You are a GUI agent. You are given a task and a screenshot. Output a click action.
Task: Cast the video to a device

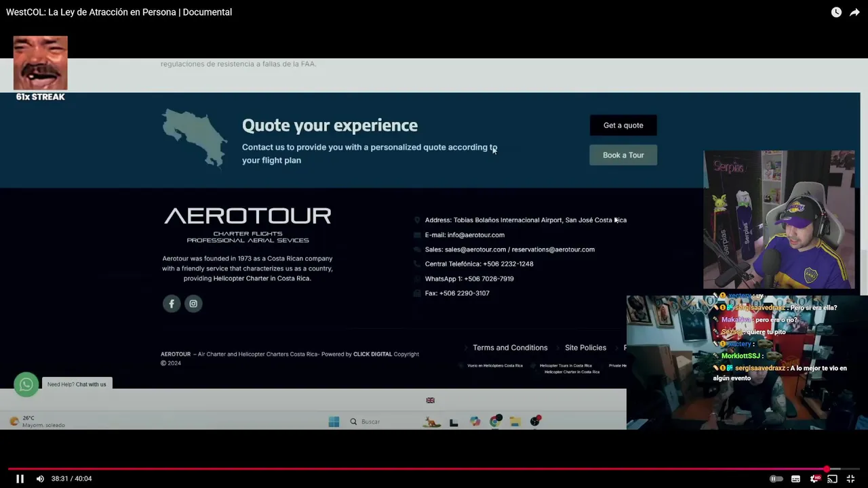point(832,479)
